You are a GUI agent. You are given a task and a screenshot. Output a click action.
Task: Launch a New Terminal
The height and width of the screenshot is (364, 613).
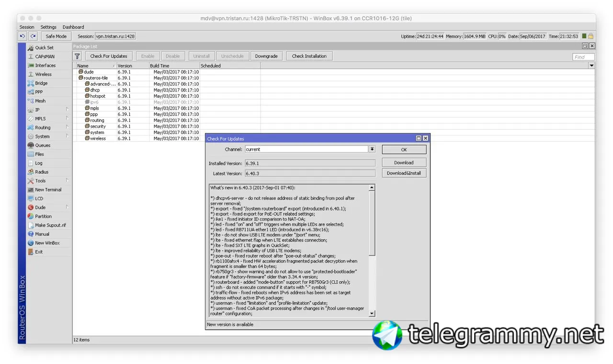pyautogui.click(x=48, y=189)
